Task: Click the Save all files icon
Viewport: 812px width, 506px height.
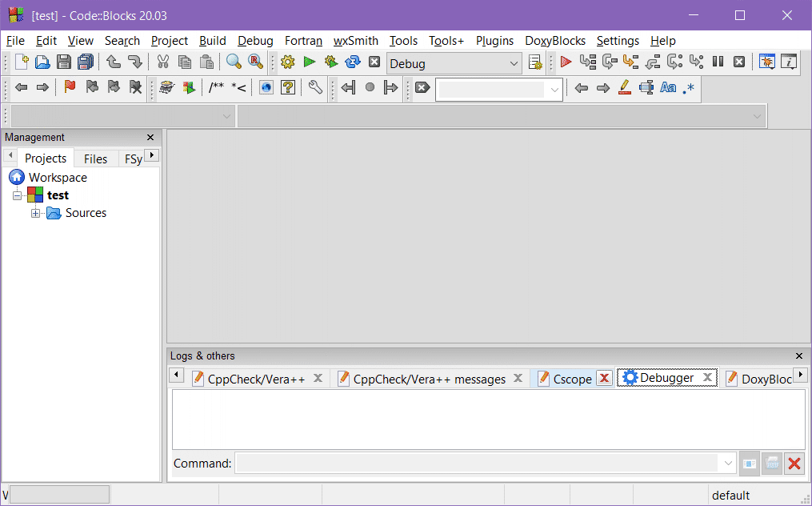Action: (85, 62)
